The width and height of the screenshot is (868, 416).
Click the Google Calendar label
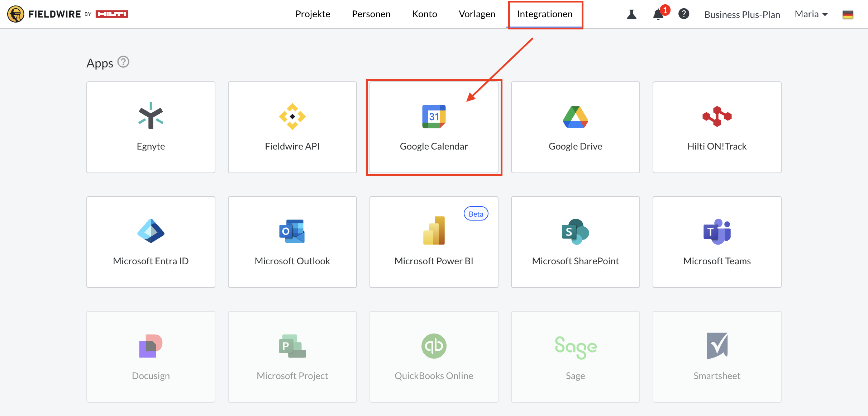coord(434,146)
